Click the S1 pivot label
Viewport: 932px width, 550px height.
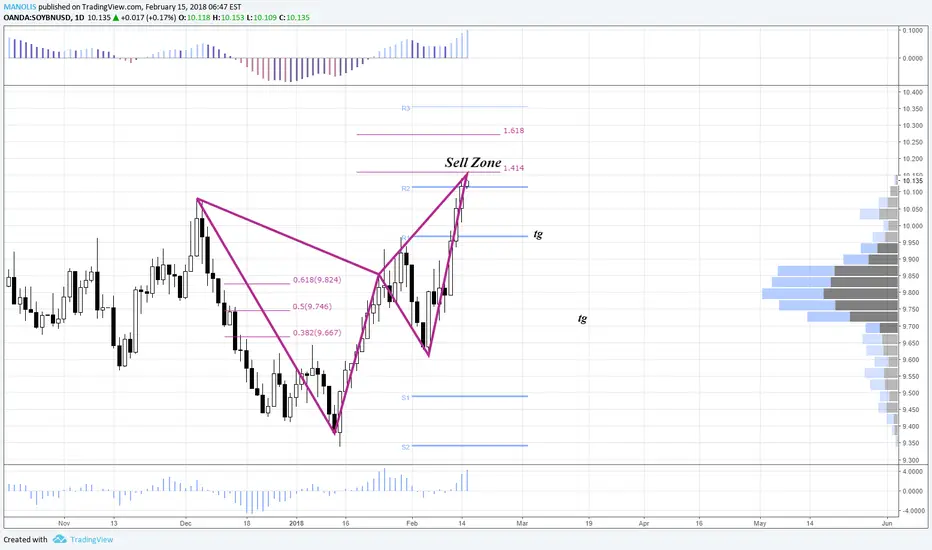[x=405, y=398]
